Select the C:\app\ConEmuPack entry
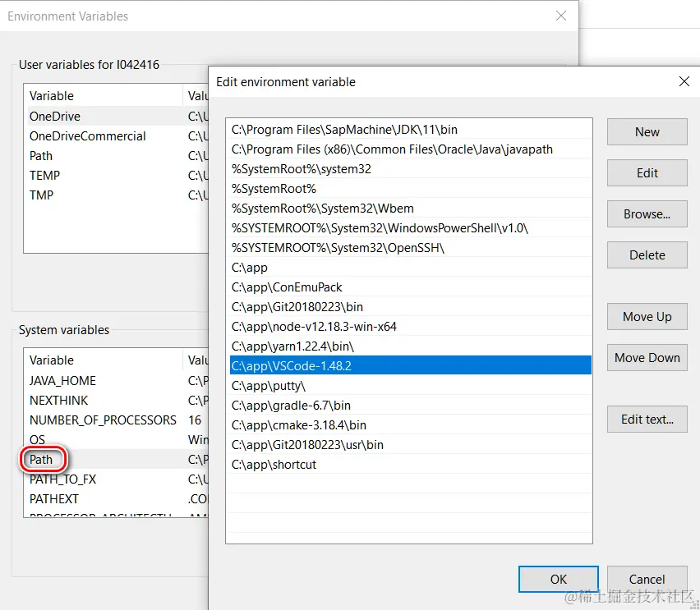 coord(410,287)
